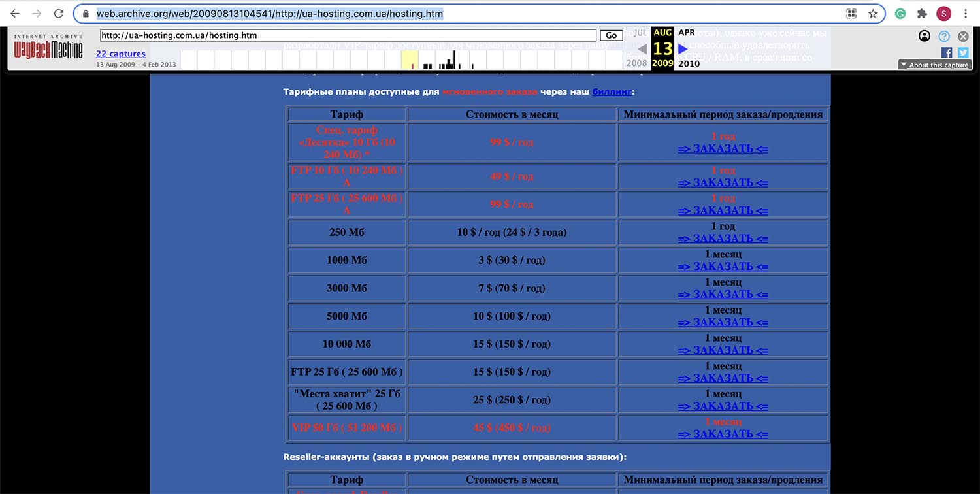The width and height of the screenshot is (980, 494).
Task: Share the capture on Twitter
Action: [963, 52]
